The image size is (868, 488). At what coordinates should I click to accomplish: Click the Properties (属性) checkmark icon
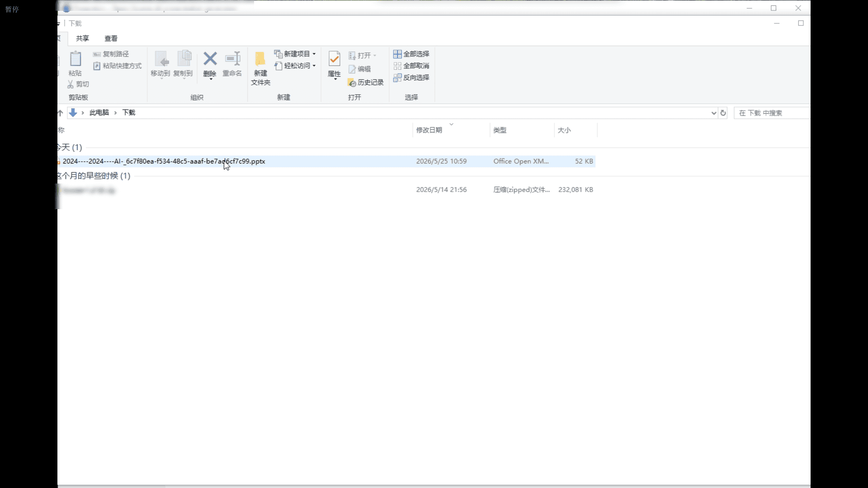click(335, 59)
